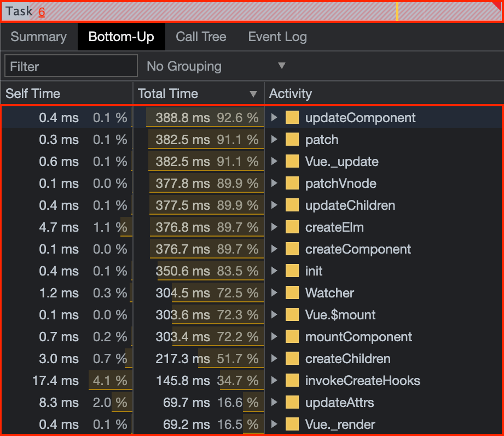504x436 pixels.
Task: Switch to the Call Tree tab
Action: pyautogui.click(x=201, y=37)
